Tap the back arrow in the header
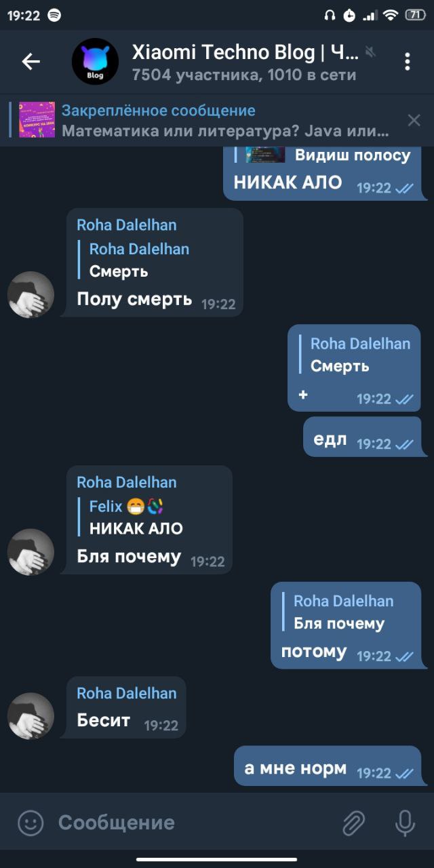 point(31,62)
